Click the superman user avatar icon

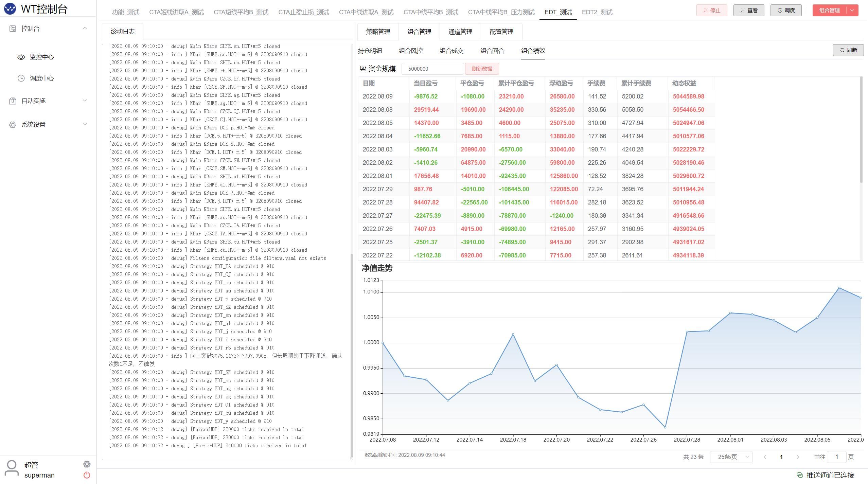tap(12, 469)
